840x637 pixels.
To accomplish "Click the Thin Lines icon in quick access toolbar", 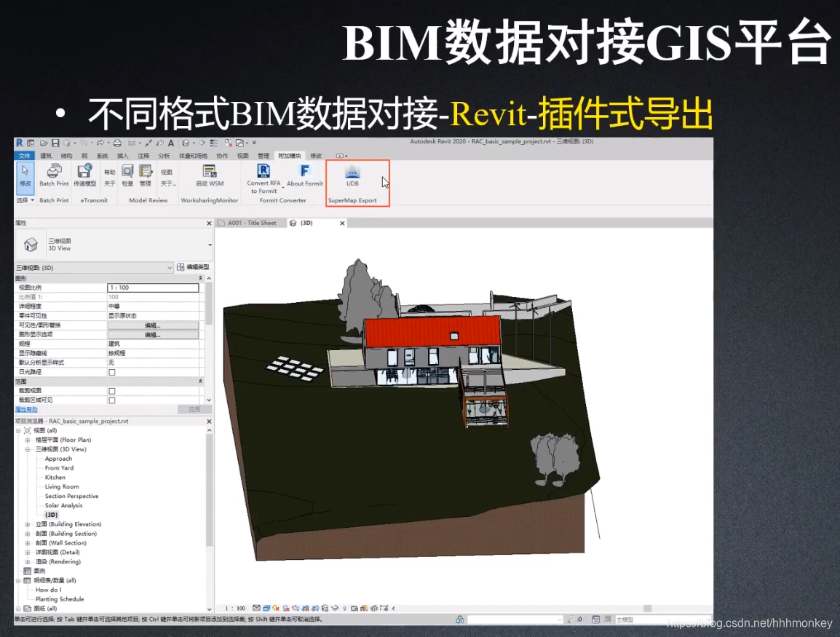I will pyautogui.click(x=214, y=143).
